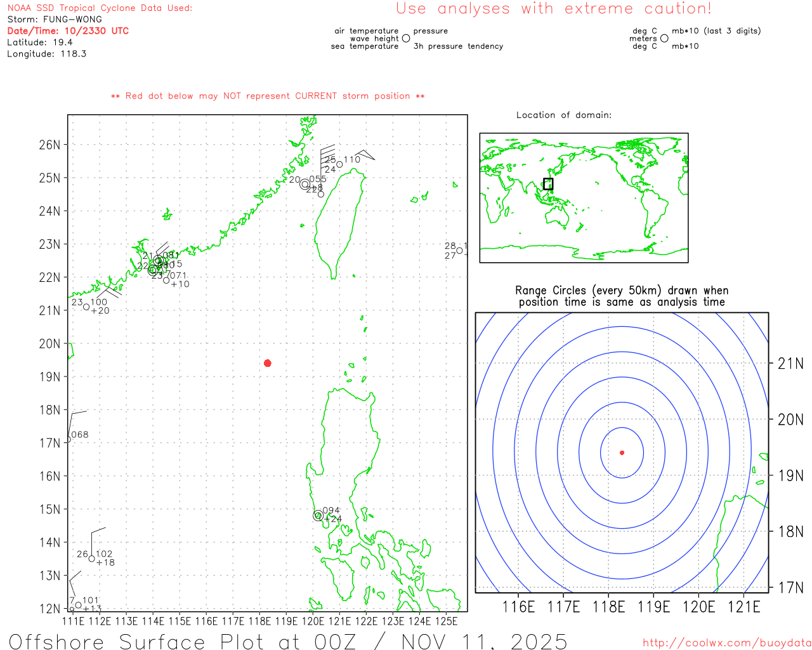The image size is (812, 650).
Task: Select the station circle labeled 094 +24
Action: point(318,515)
